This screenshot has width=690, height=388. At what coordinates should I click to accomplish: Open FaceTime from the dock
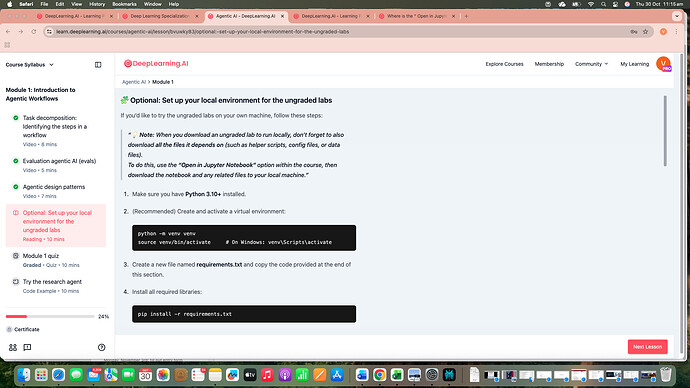click(128, 375)
